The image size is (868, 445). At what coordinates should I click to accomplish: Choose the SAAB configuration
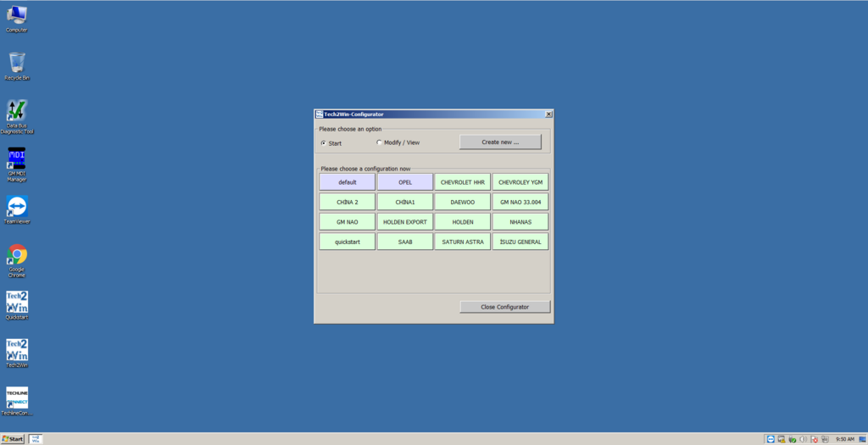click(404, 242)
